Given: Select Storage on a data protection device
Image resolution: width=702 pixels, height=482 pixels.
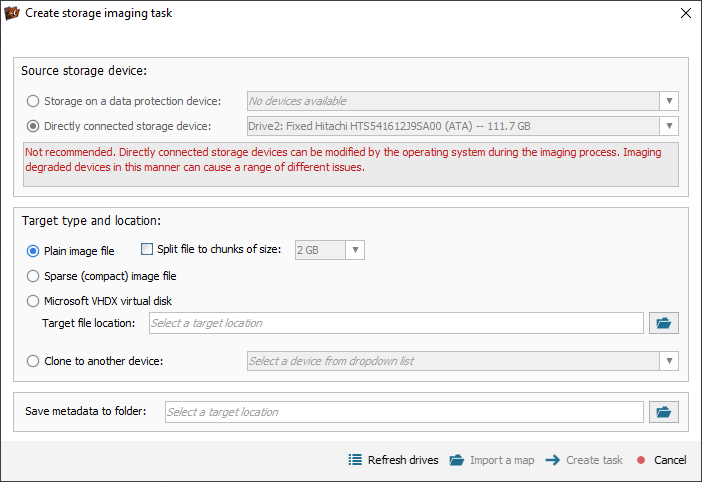Looking at the screenshot, I should 33,101.
